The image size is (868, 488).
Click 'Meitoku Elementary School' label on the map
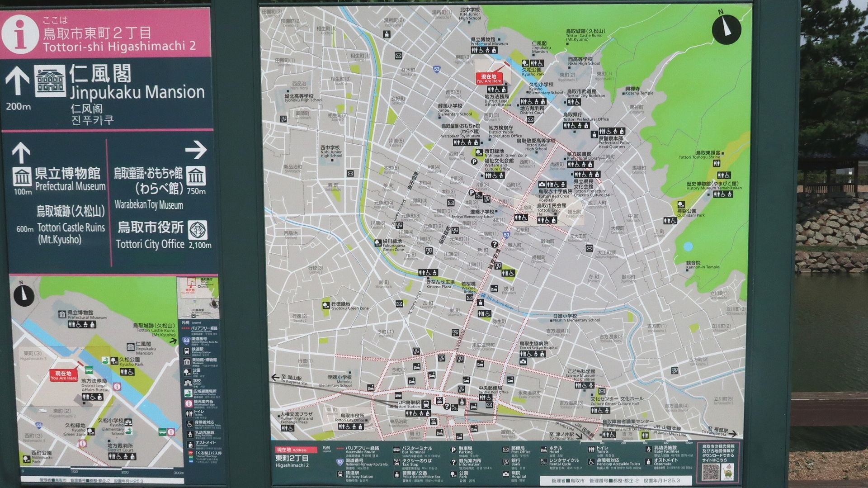coord(335,384)
